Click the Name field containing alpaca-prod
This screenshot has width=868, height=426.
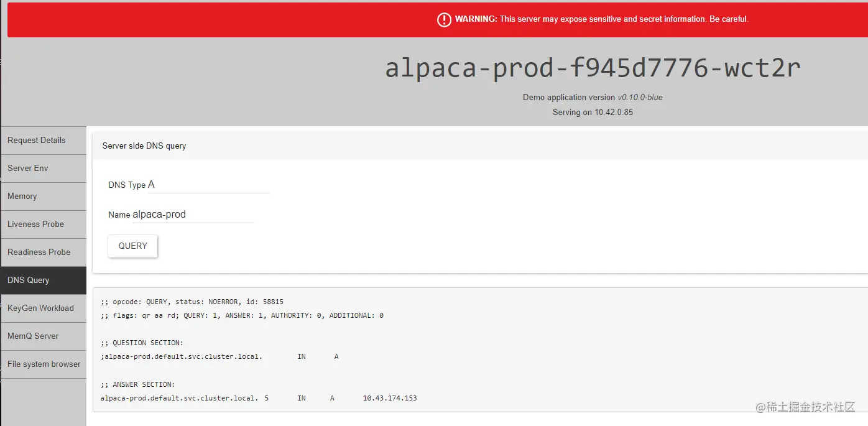193,213
